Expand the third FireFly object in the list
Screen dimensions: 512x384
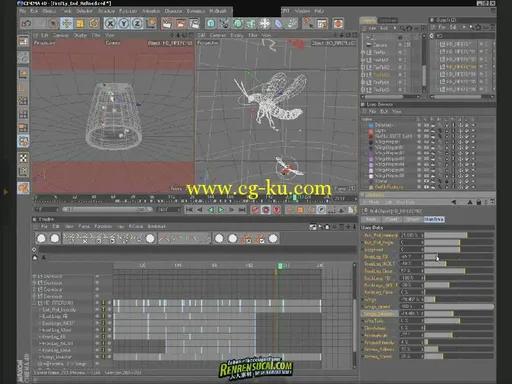[363, 67]
